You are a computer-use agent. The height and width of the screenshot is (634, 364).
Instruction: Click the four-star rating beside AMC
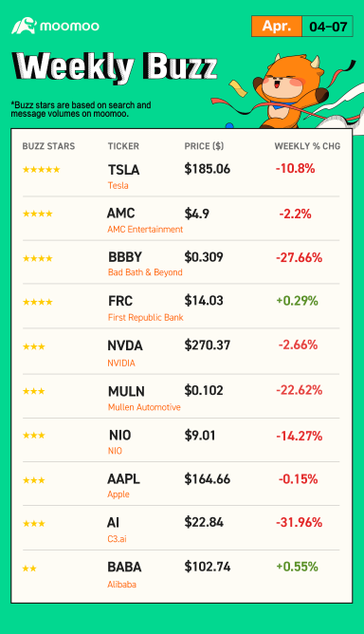[38, 214]
